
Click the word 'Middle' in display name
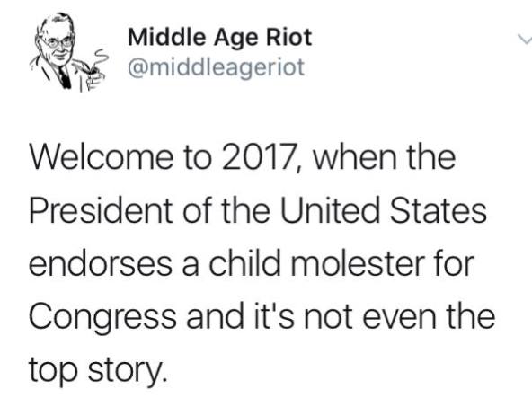pos(167,37)
